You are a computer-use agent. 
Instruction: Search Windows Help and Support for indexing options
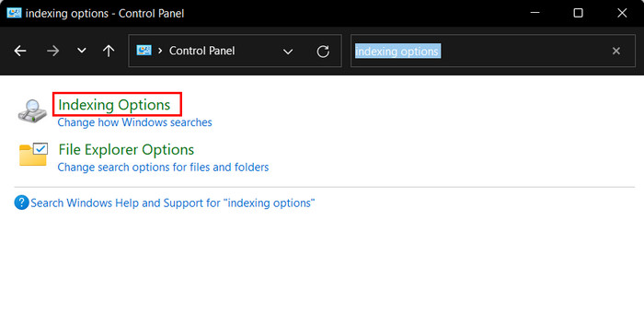tap(173, 203)
